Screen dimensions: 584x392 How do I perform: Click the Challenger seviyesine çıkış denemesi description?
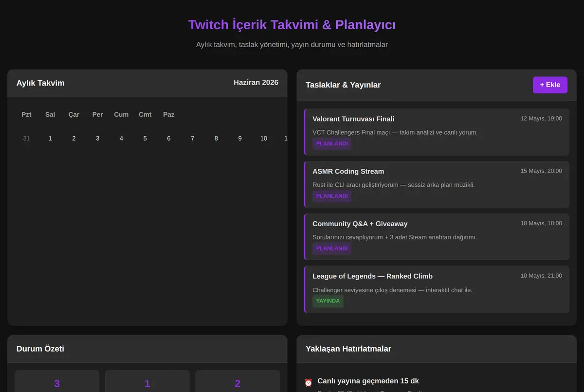tap(392, 290)
